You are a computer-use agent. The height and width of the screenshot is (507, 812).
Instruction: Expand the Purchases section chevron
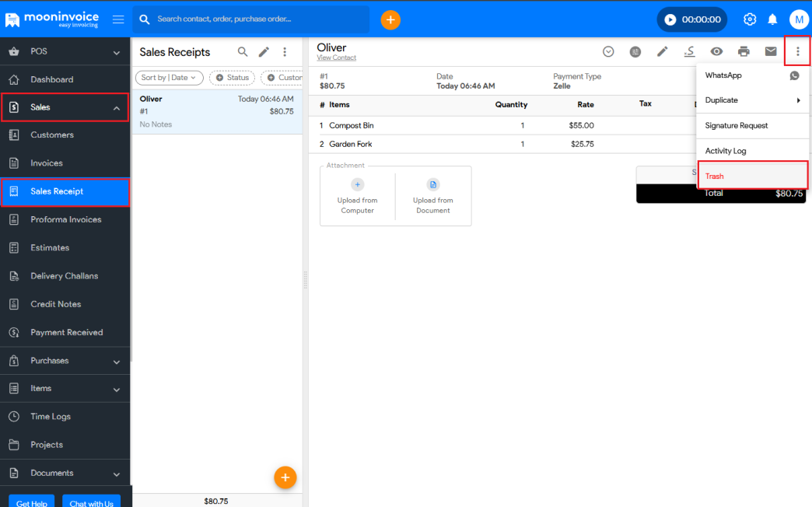tap(117, 362)
